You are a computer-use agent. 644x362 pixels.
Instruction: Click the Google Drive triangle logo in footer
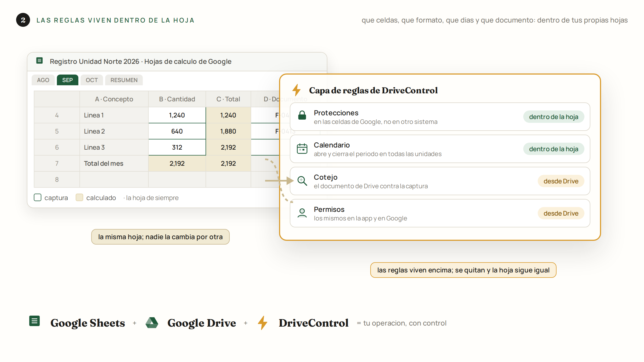[x=152, y=323]
